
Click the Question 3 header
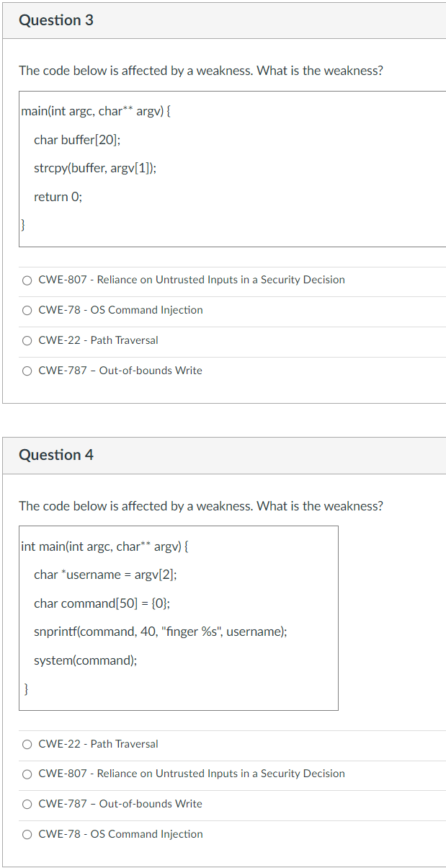56,20
